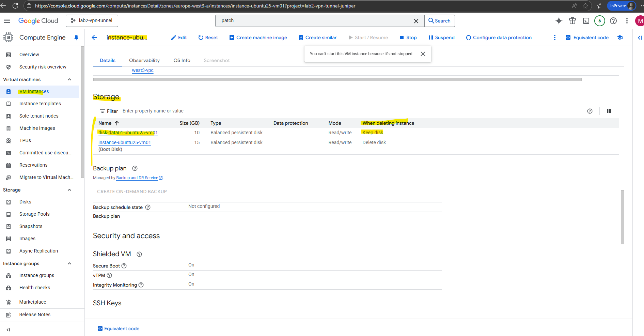This screenshot has height=336, width=644.
Task: Open the main navigation hamburger menu
Action: point(7,21)
